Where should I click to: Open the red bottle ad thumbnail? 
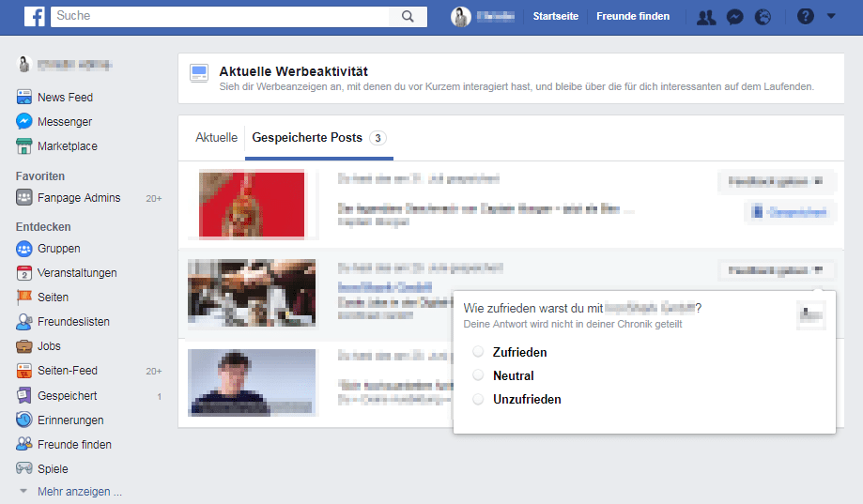252,205
